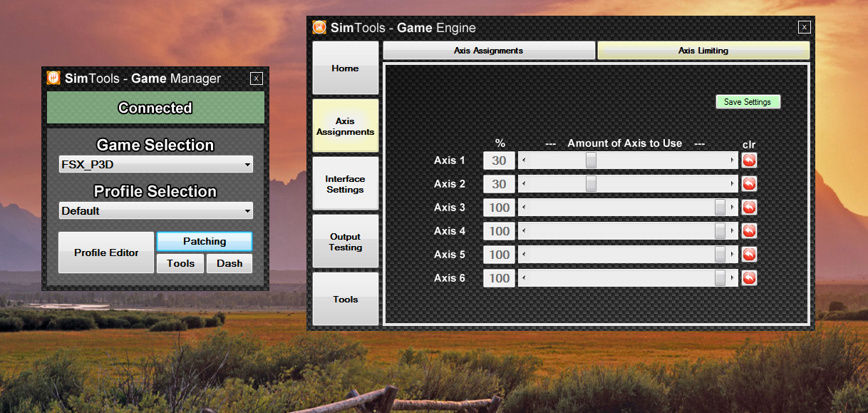Click the red clr icon for Axis 6
The image size is (868, 413).
(749, 278)
